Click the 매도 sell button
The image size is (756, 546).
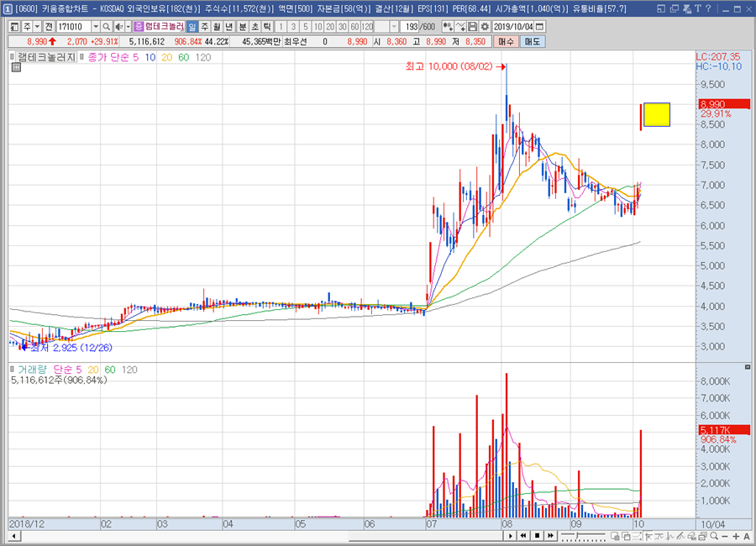pos(533,41)
